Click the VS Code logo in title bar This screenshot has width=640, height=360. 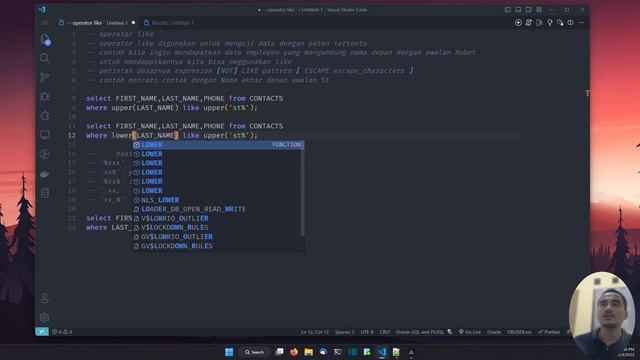coord(42,10)
